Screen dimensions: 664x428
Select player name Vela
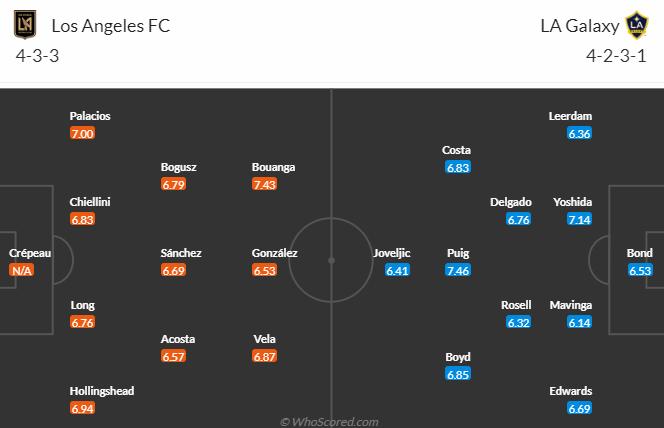tap(265, 339)
